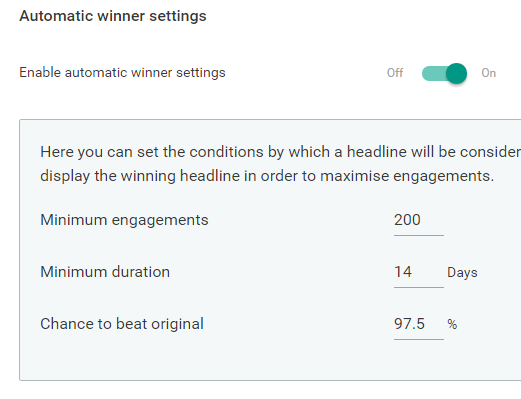Click the Automatic winner settings heading
521x399 pixels.
click(x=113, y=16)
